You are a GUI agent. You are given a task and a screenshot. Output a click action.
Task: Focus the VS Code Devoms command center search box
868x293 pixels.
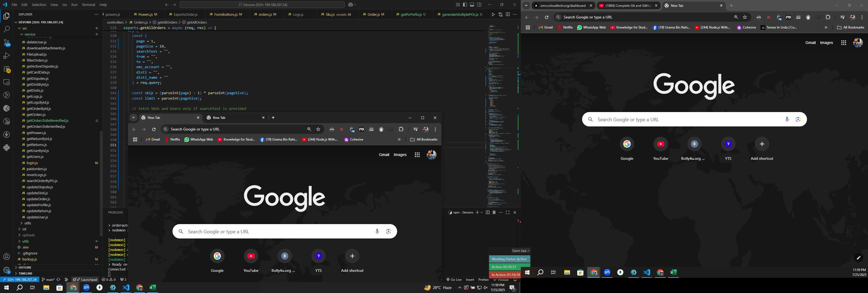[x=262, y=5]
